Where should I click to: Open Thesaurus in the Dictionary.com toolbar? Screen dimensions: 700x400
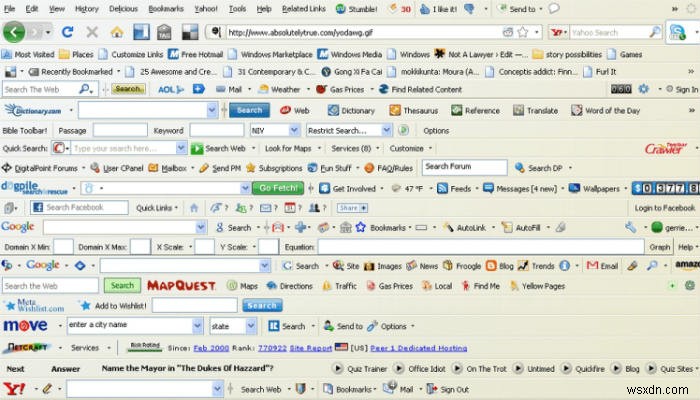[x=413, y=110]
